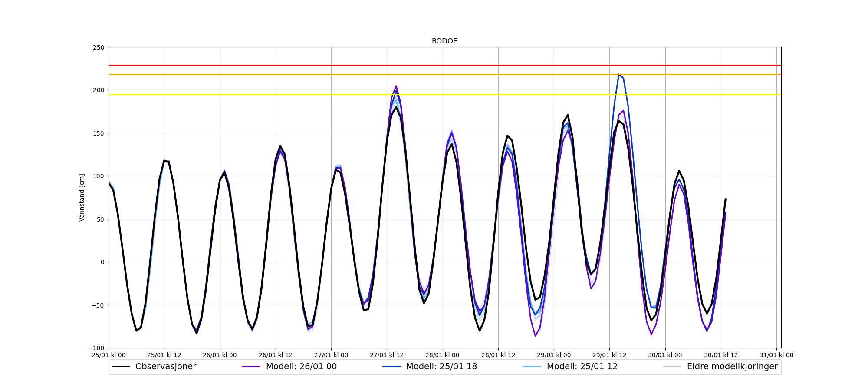
Task: Select the 'Eldre modellkjoringer' legend text
Action: (x=732, y=367)
